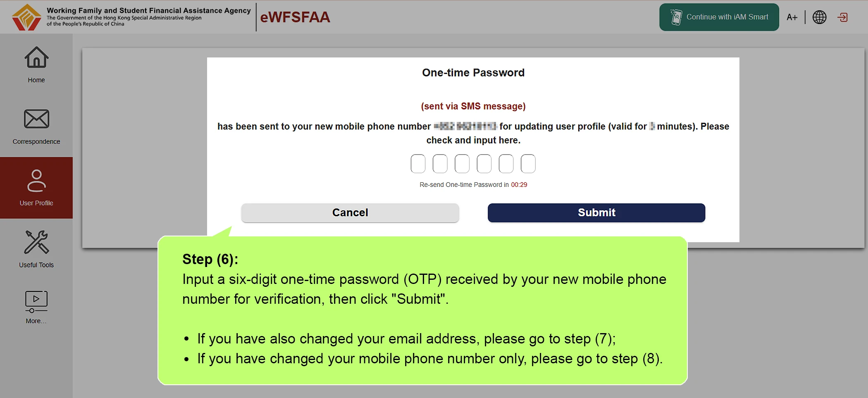Open the More… video icon

click(x=36, y=302)
